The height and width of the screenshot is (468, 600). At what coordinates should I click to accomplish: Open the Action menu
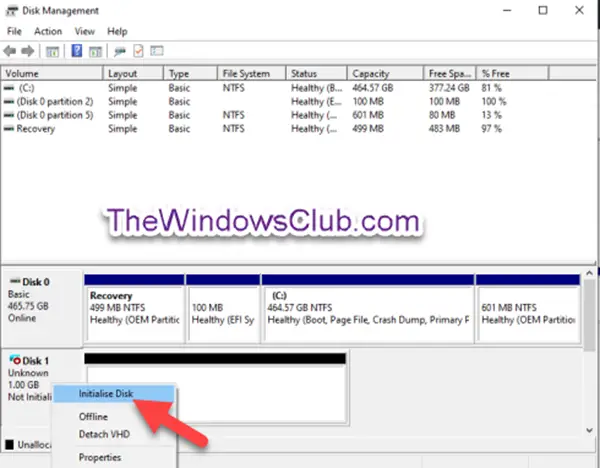pyautogui.click(x=48, y=31)
